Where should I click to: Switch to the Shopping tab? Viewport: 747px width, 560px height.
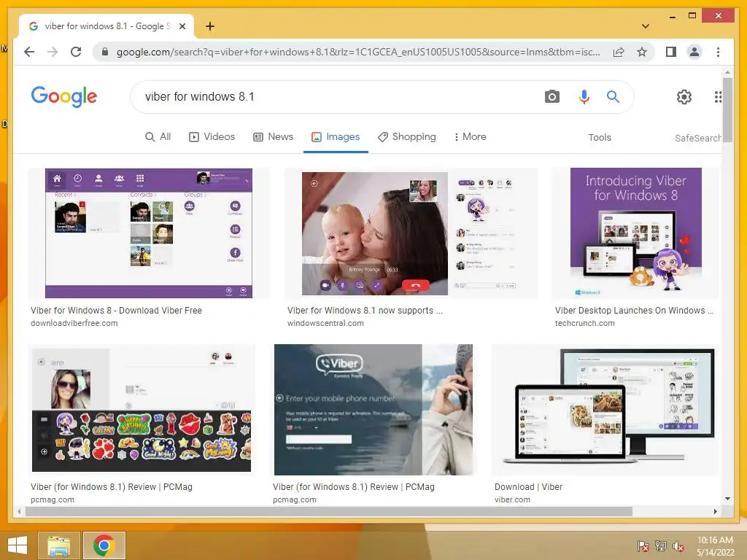click(x=407, y=136)
